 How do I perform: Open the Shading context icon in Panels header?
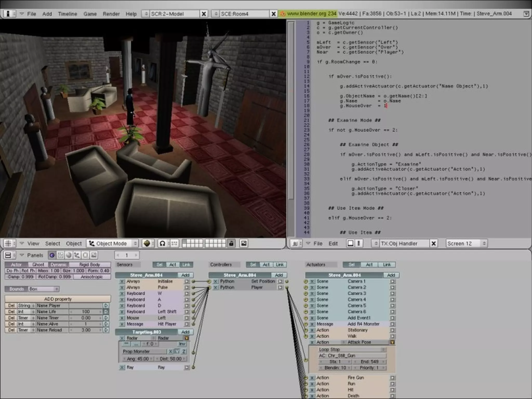coord(69,255)
